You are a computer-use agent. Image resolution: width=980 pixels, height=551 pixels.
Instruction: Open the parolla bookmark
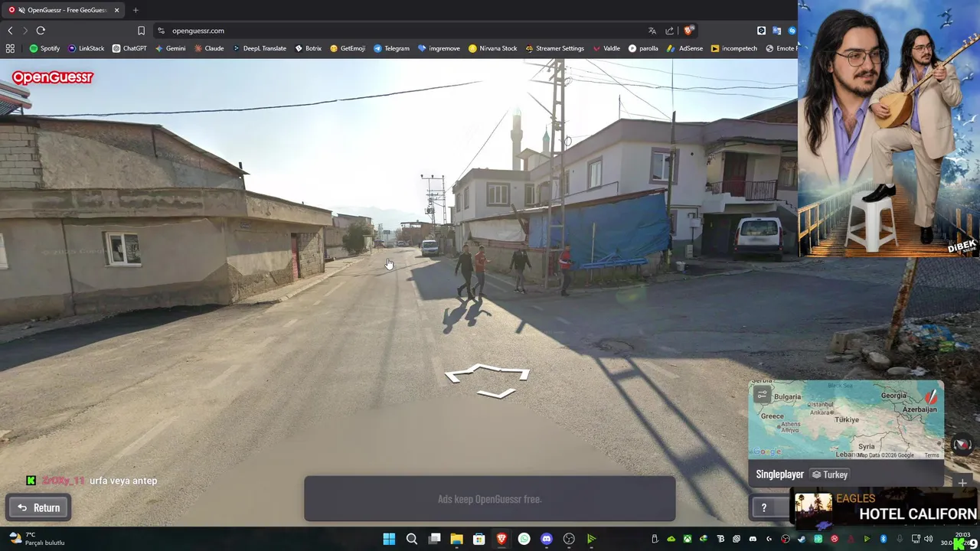click(x=643, y=48)
